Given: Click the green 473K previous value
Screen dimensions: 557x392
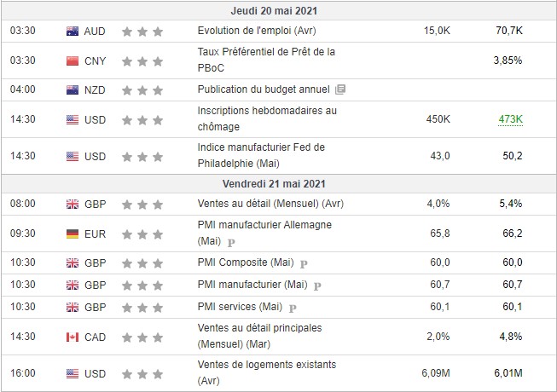Looking at the screenshot, I should tap(509, 119).
